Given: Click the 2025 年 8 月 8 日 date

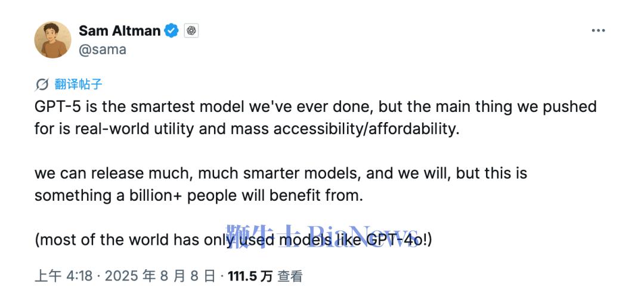Looking at the screenshot, I should [x=160, y=276].
